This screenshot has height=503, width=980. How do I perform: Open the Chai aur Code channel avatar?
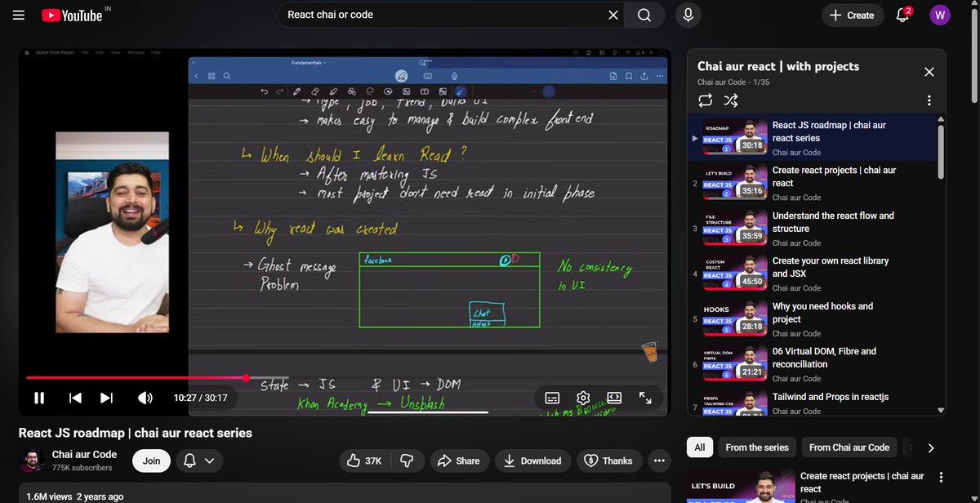coord(32,461)
